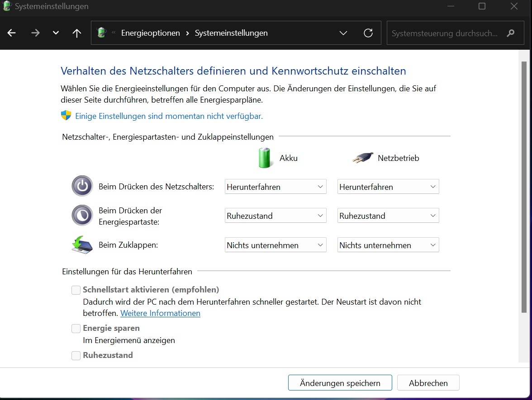The width and height of the screenshot is (532, 400).
Task: Click the power button icon beside Netzschalter setting
Action: [x=82, y=186]
